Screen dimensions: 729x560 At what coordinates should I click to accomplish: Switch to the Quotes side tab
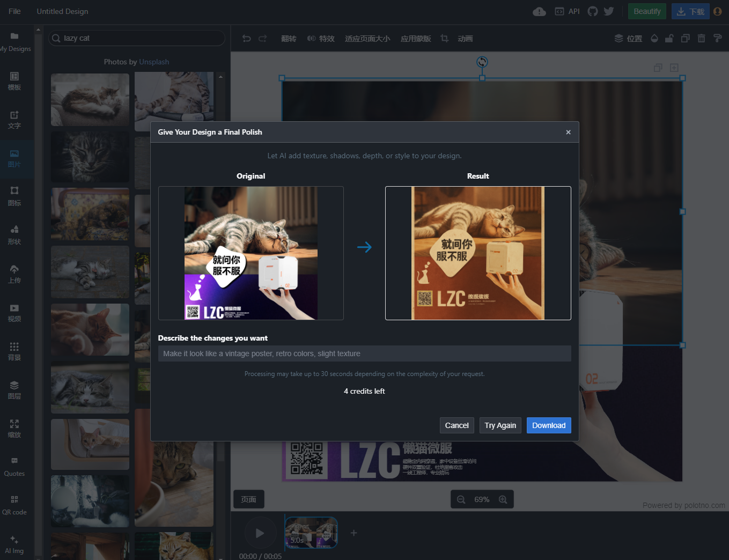[14, 467]
